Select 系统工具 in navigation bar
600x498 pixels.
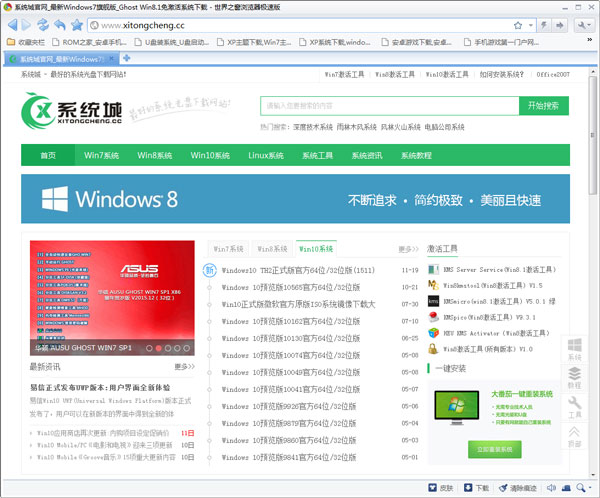click(317, 155)
